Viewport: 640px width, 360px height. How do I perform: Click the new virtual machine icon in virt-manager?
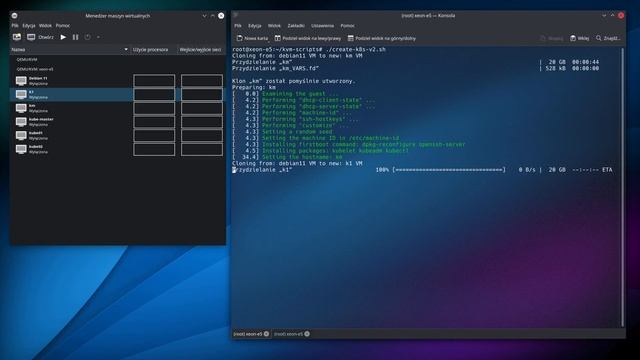point(17,37)
